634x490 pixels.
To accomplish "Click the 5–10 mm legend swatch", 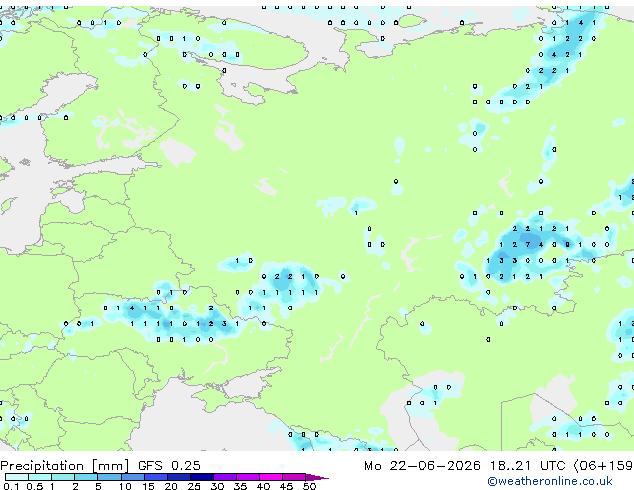I will point(109,477).
